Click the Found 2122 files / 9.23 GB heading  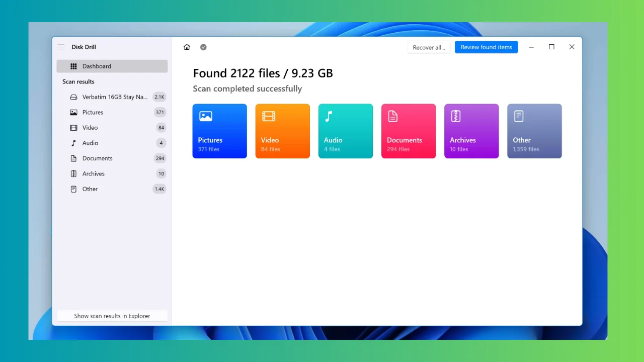point(263,73)
